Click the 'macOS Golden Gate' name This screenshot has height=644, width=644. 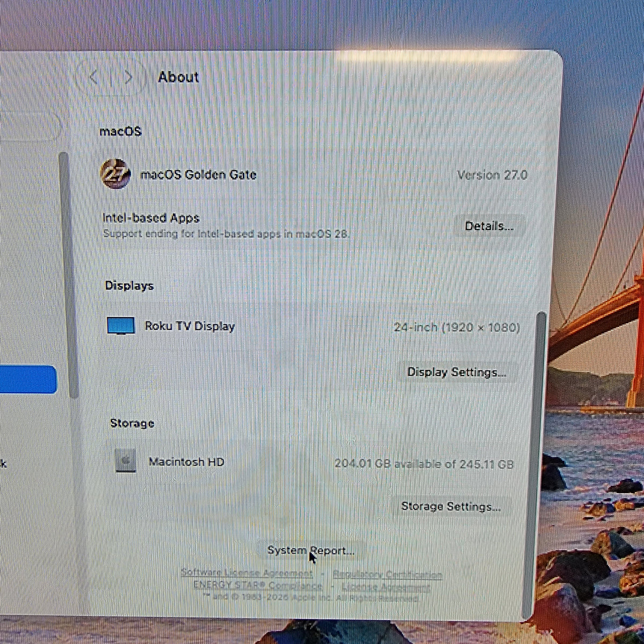[x=198, y=174]
